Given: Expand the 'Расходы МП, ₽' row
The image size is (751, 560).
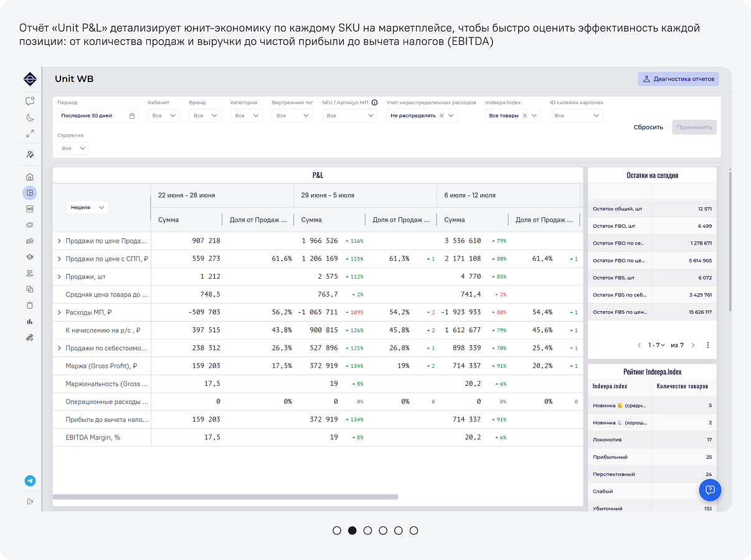Looking at the screenshot, I should pyautogui.click(x=59, y=312).
